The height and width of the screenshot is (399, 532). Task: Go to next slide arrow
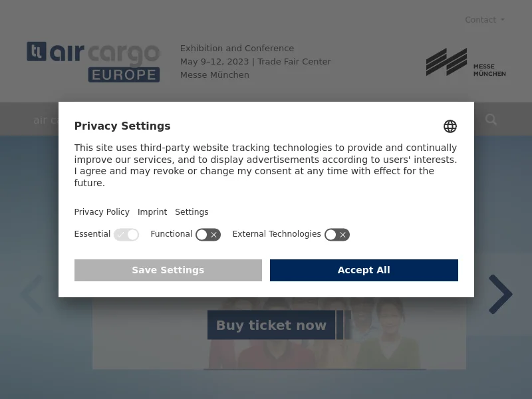501,294
